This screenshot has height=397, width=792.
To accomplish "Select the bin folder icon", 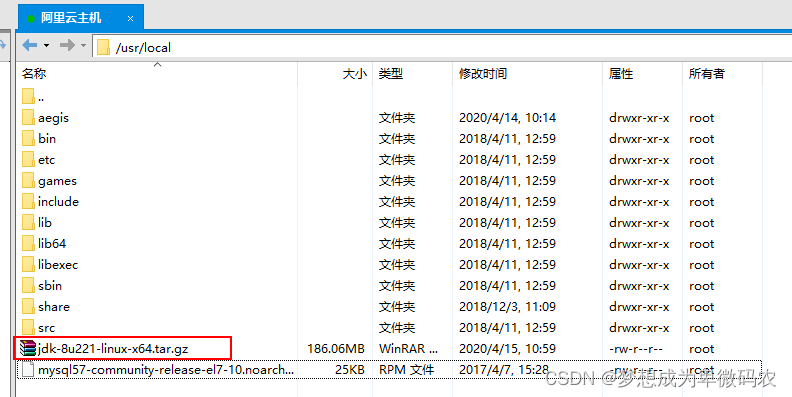I will point(28,138).
